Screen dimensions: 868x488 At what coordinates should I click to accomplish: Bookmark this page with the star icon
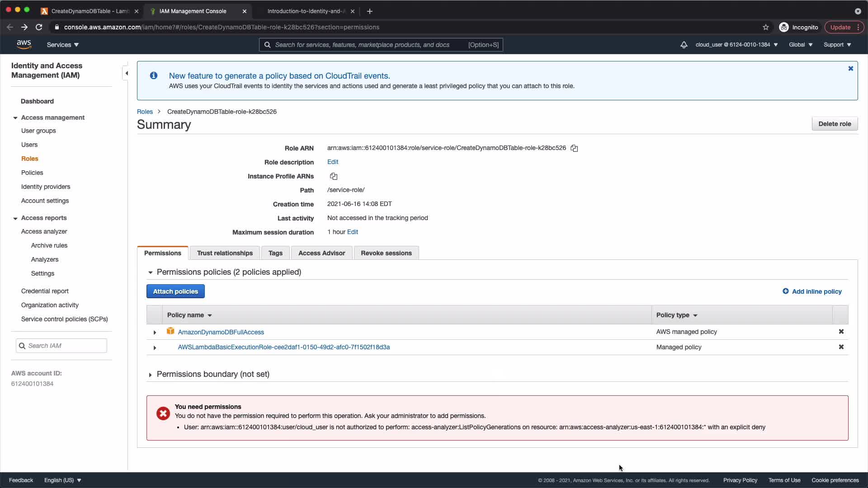click(766, 27)
